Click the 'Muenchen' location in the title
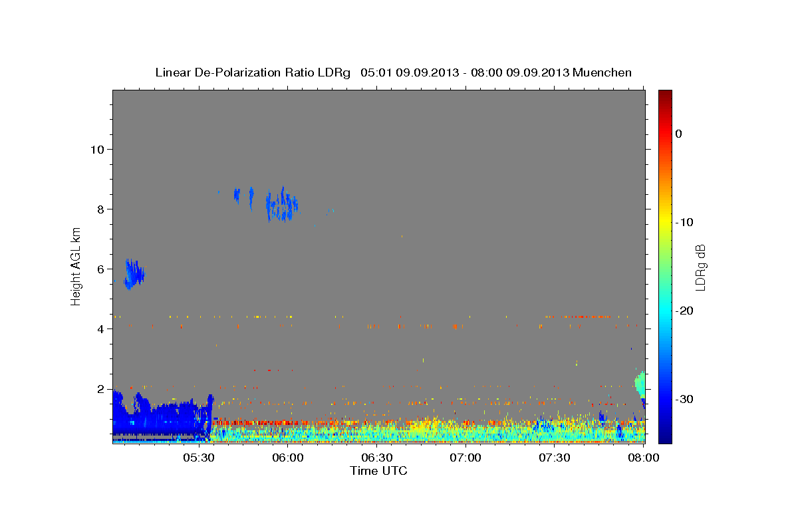 [602, 72]
